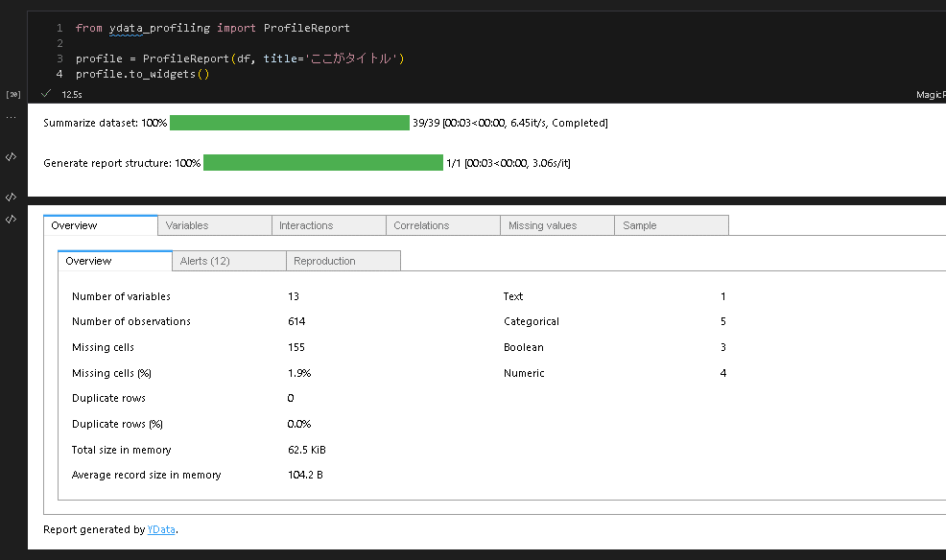Select the active Overview sub-tab
946x560 pixels.
114,260
